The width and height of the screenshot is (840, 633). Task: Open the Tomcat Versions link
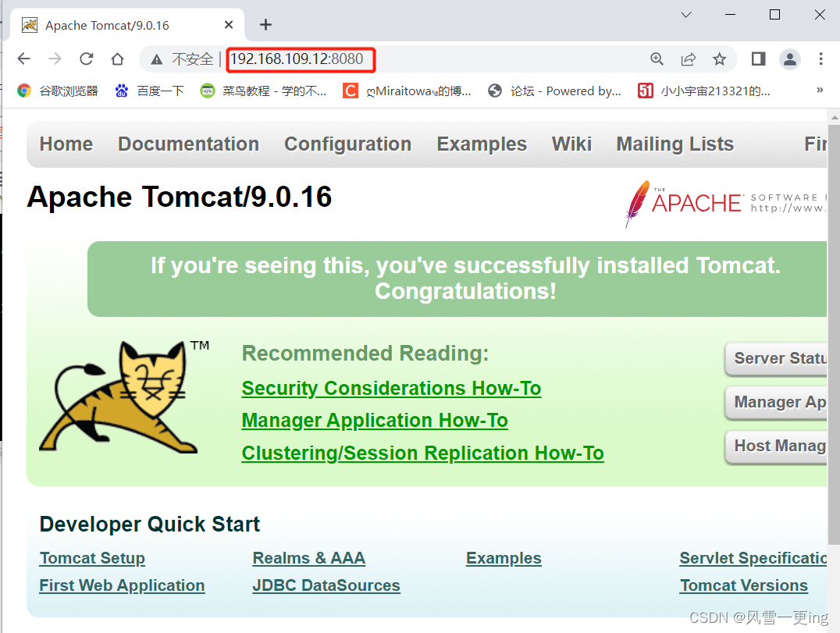coord(743,585)
